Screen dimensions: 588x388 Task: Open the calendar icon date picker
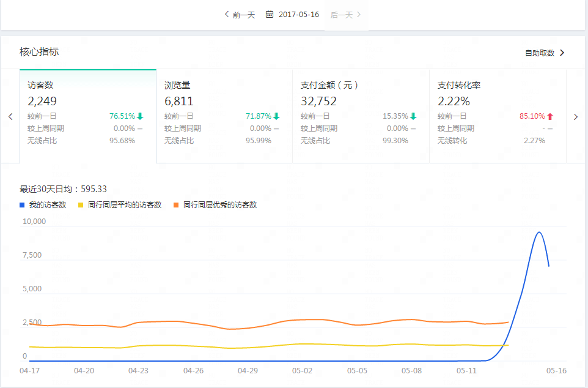(x=270, y=14)
